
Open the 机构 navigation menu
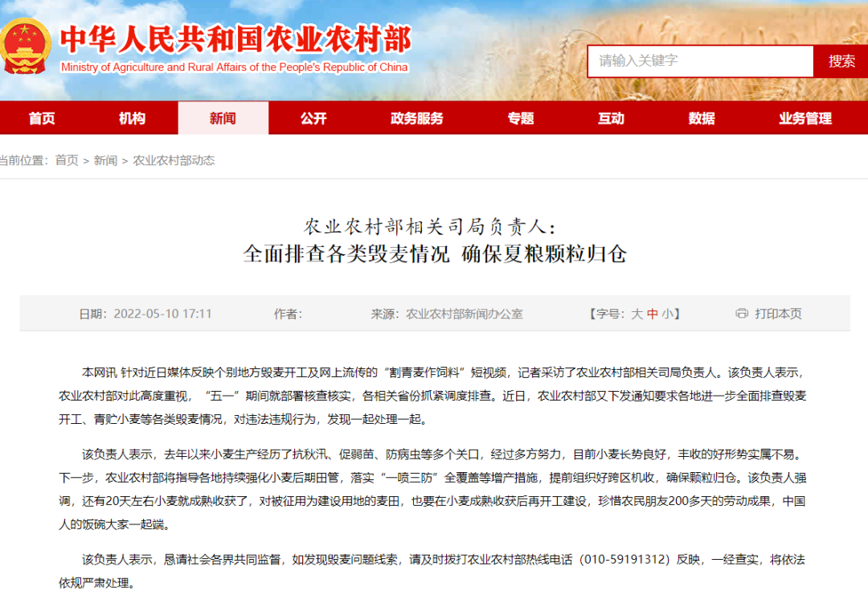pos(132,117)
